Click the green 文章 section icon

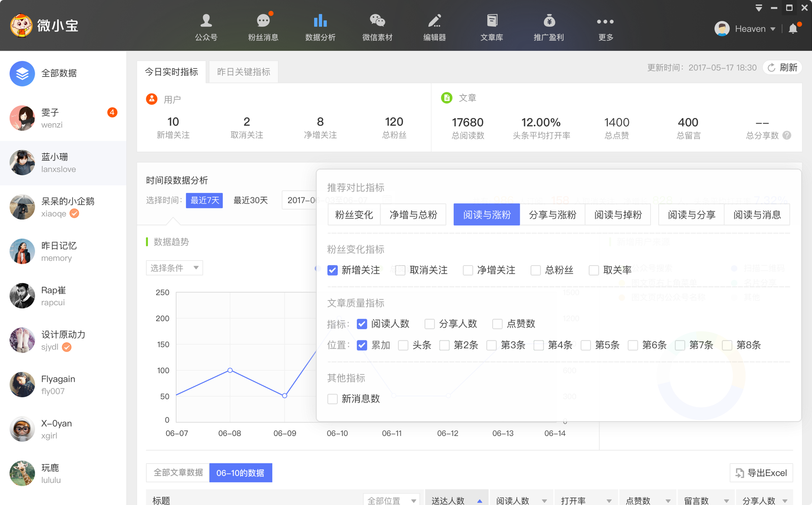[x=447, y=98]
